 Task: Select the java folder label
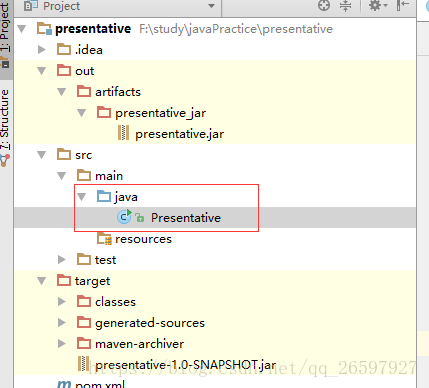click(x=126, y=197)
